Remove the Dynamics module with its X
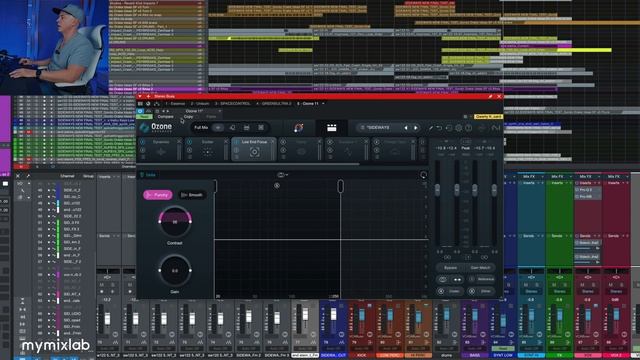Viewport: 640px width, 360px height. (x=179, y=141)
